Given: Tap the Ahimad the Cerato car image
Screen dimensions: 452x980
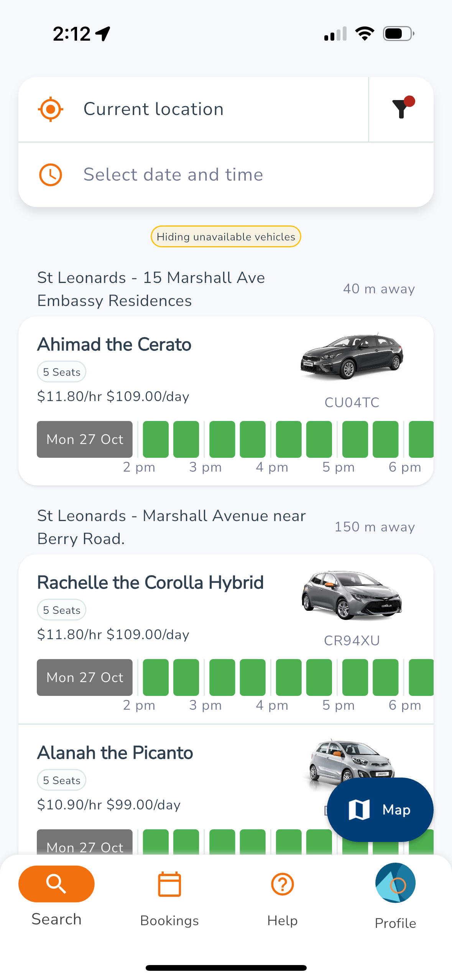Looking at the screenshot, I should (352, 356).
